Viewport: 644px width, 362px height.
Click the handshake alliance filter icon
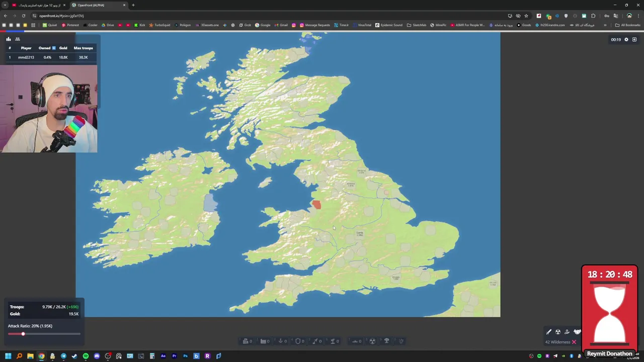[577, 332]
